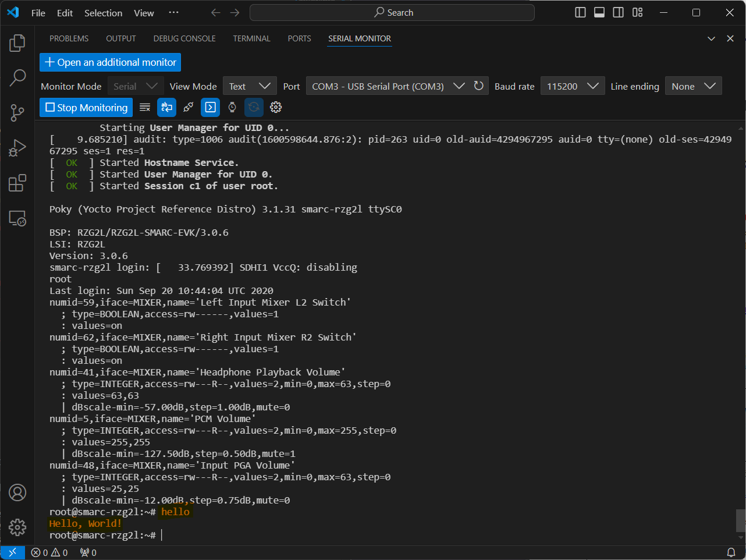Click the 'Last login: Sun Sep 20' line

point(161,290)
